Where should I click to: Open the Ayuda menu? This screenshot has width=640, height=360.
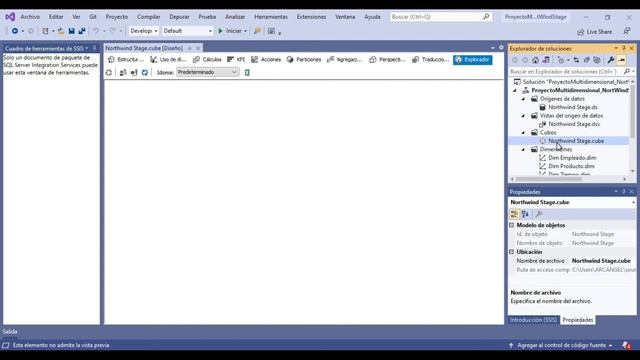click(x=372, y=17)
